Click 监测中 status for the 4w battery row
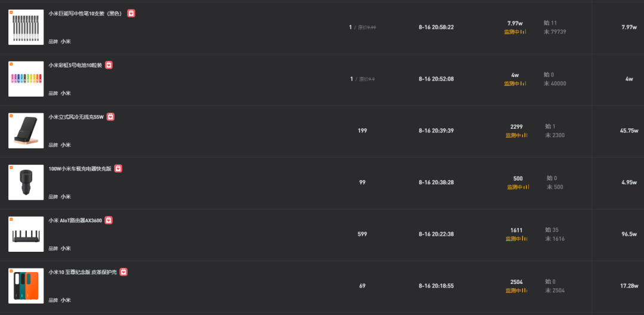Screen dimensions: 644x315 coord(512,84)
